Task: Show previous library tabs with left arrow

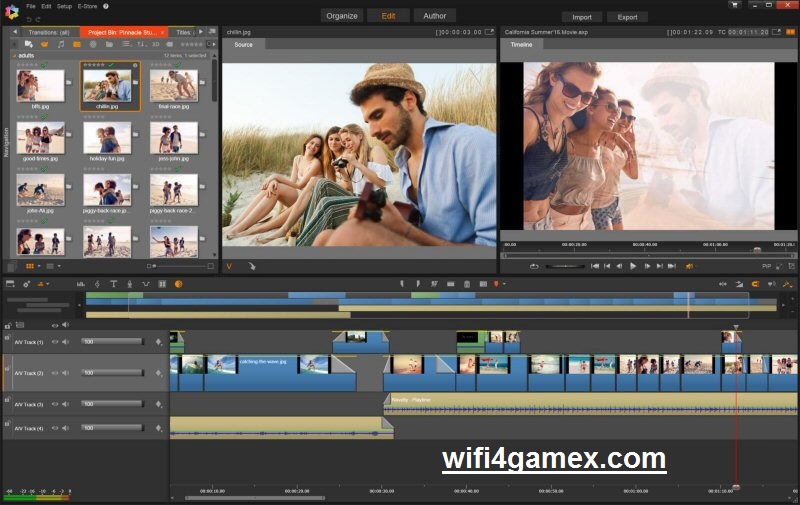Action: pyautogui.click(x=15, y=32)
